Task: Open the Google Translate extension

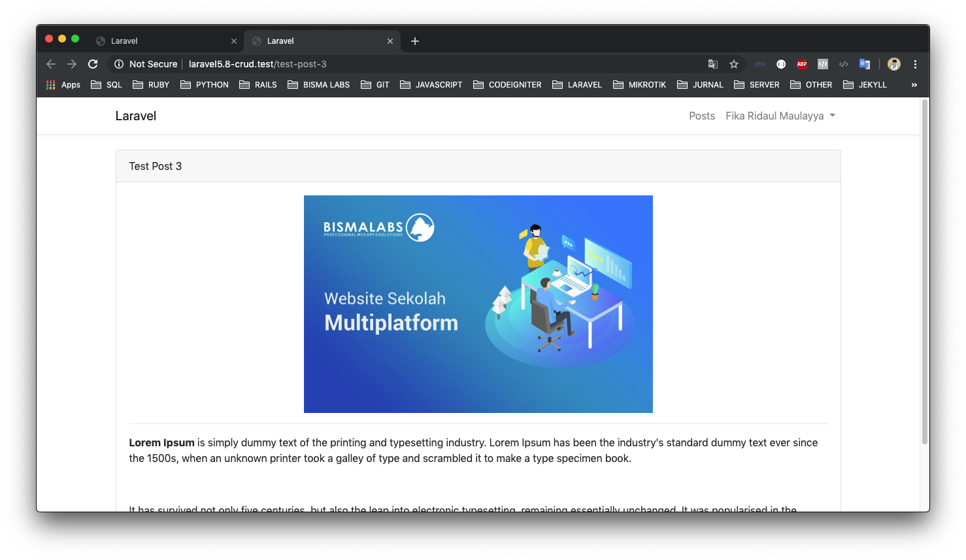Action: (865, 64)
